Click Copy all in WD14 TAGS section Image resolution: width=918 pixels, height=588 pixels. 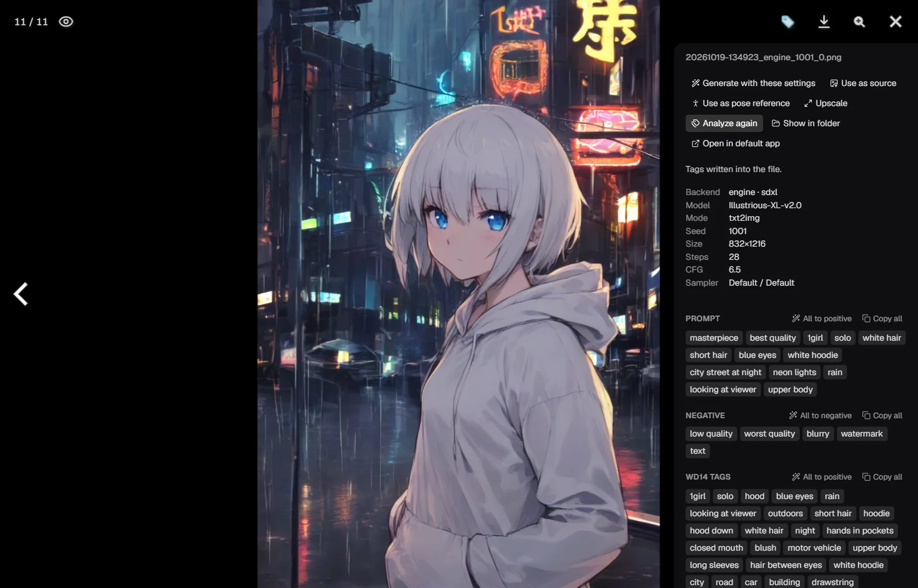coord(882,477)
